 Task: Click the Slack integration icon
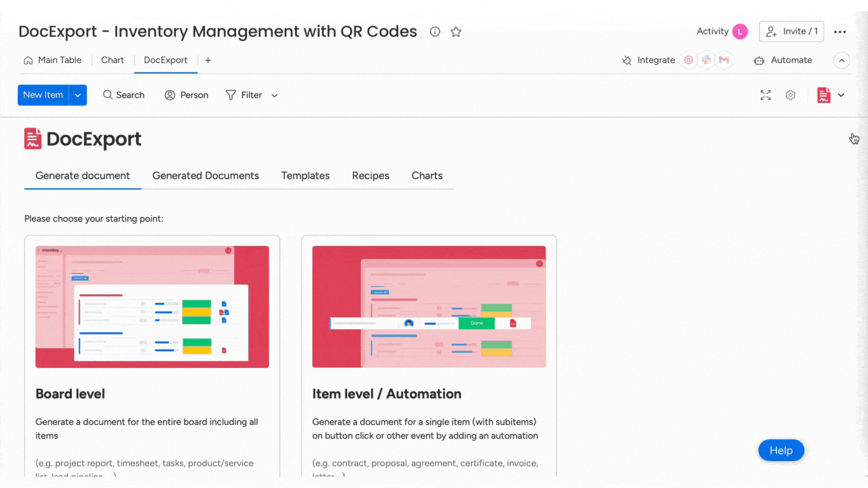(706, 60)
